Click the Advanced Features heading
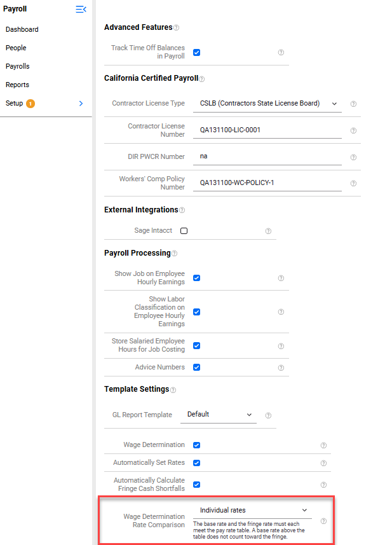392x545 pixels. pos(139,27)
